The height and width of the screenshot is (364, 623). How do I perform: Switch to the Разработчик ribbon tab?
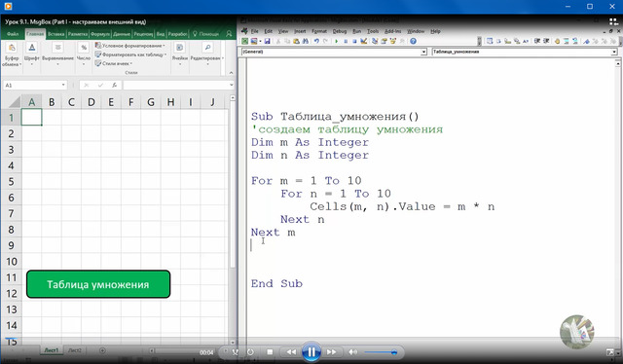coord(177,34)
